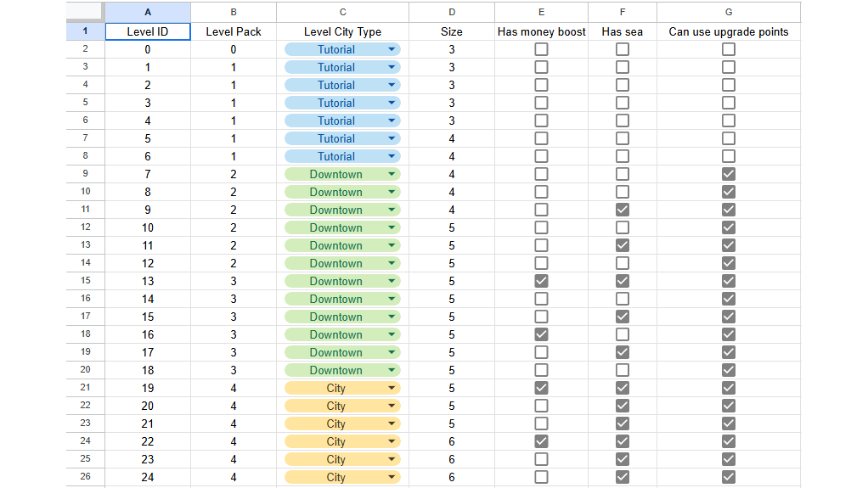Image resolution: width=868 pixels, height=488 pixels.
Task: Open Tutorial dropdown for Level ID 0
Action: tap(392, 49)
